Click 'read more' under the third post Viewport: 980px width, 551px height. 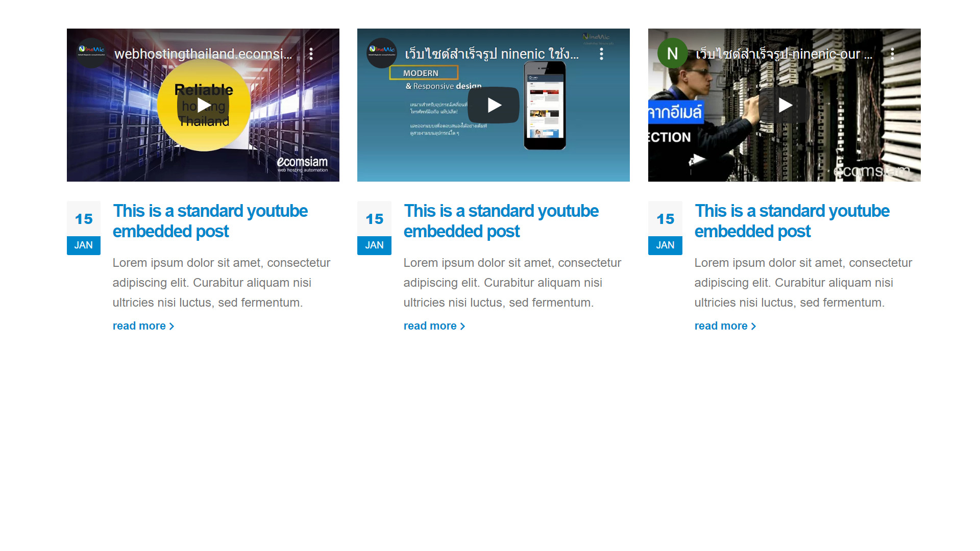tap(725, 326)
